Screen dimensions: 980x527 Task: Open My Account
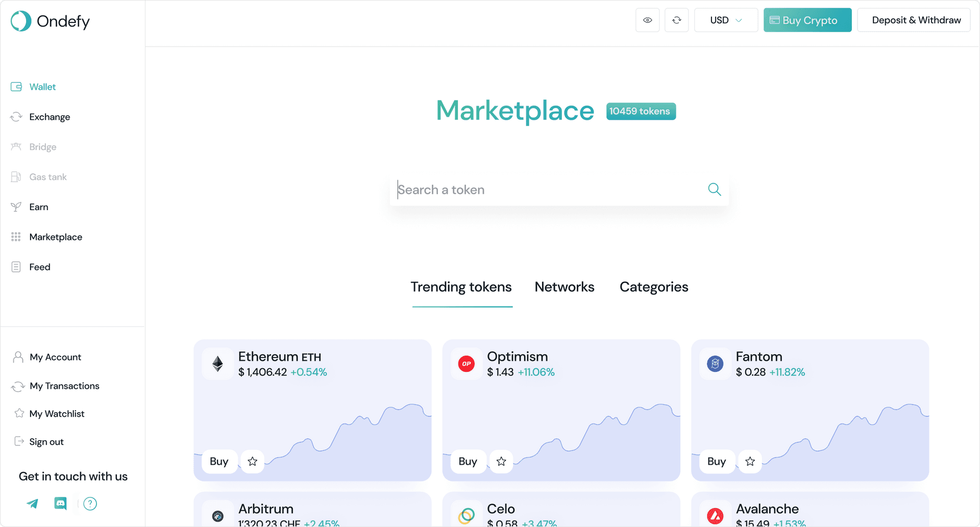click(x=55, y=357)
